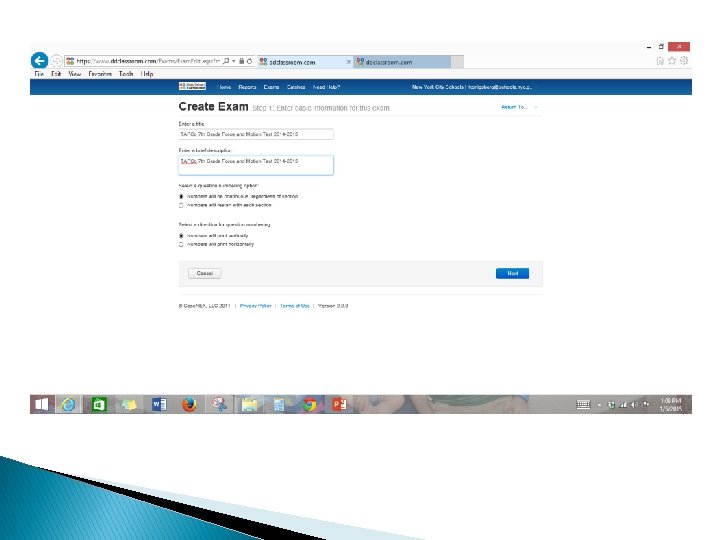Click the address bar search magnifier icon
Screen dimensions: 720x540
coord(226,61)
